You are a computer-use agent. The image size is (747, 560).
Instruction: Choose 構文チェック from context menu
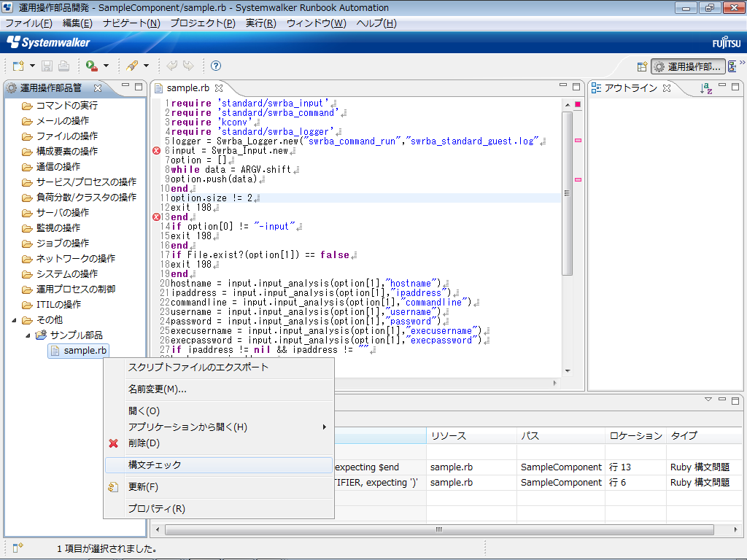[219, 464]
